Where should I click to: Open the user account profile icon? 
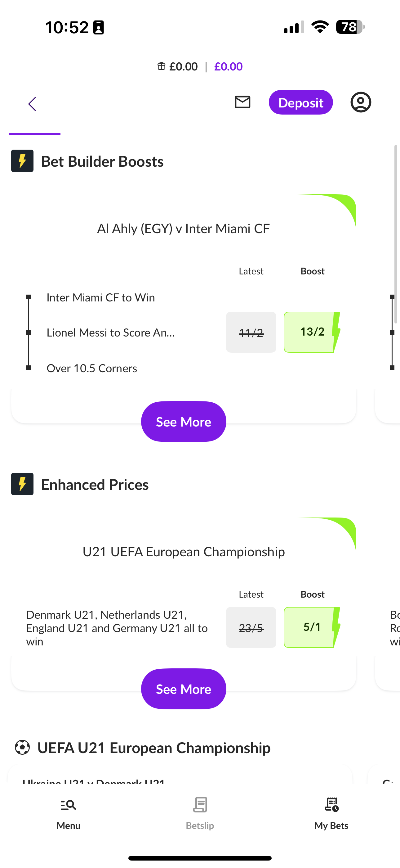(x=361, y=102)
